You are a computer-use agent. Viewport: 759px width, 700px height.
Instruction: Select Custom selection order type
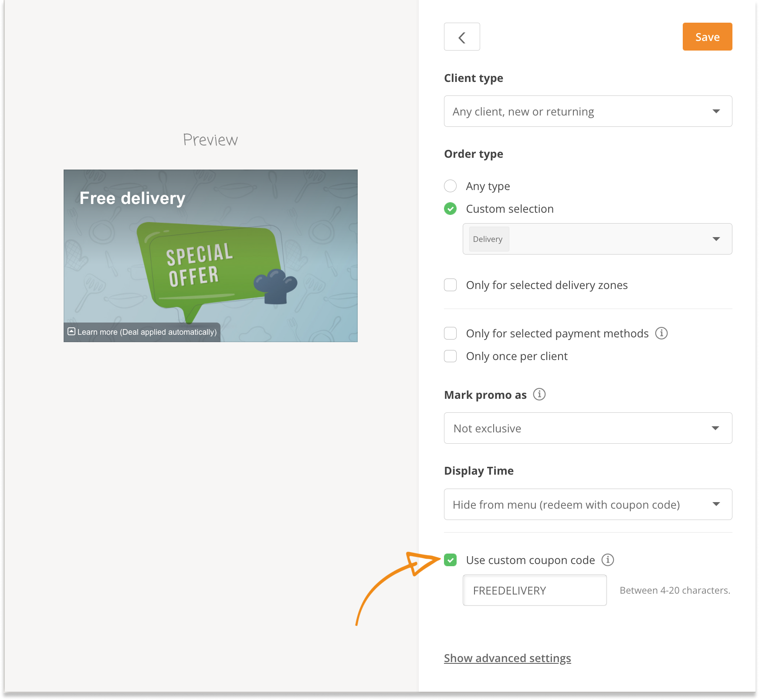click(x=450, y=209)
